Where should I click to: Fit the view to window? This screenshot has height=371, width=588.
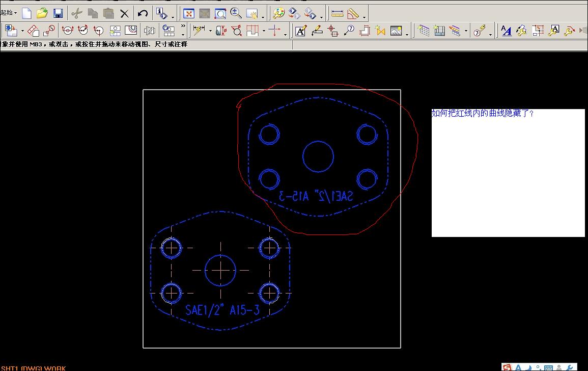pyautogui.click(x=189, y=14)
